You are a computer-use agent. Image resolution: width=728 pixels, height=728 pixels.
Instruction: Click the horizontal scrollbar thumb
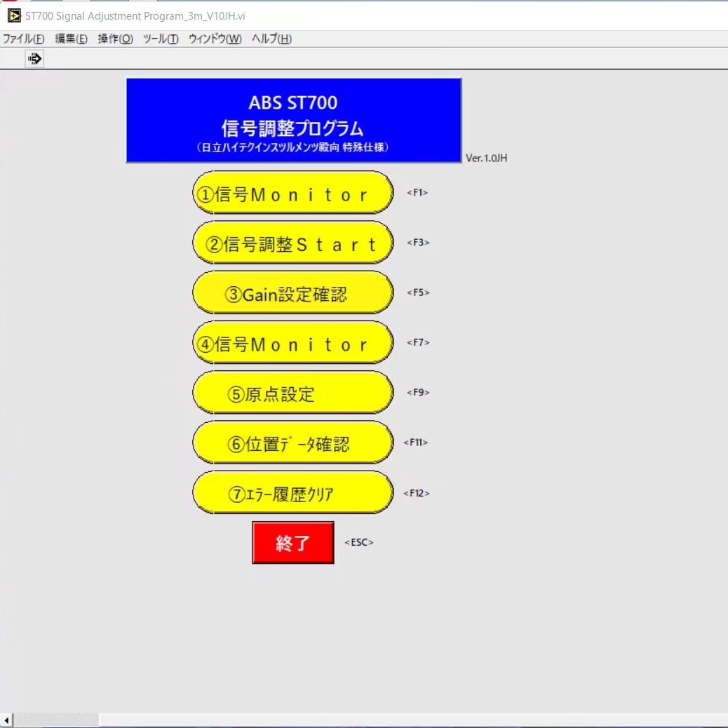click(56, 720)
